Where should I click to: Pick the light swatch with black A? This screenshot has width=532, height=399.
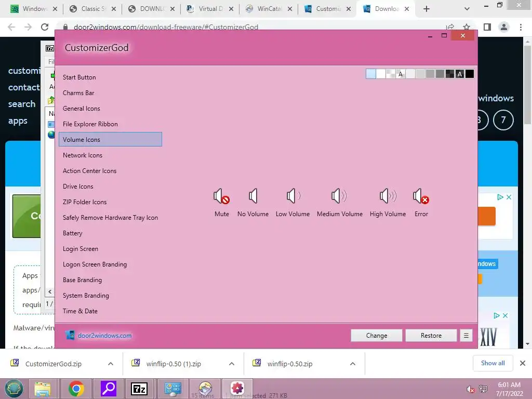point(401,74)
